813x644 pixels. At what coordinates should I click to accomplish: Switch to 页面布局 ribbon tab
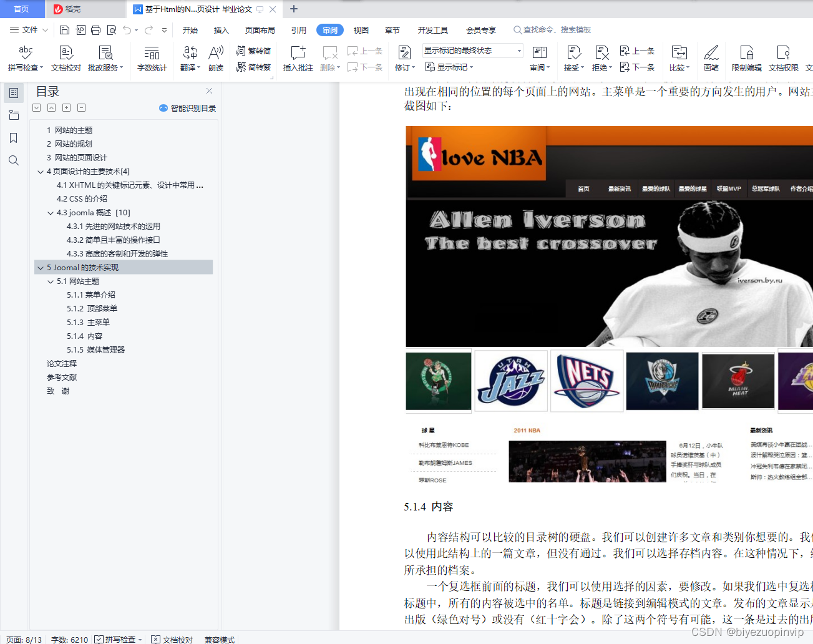pyautogui.click(x=260, y=30)
